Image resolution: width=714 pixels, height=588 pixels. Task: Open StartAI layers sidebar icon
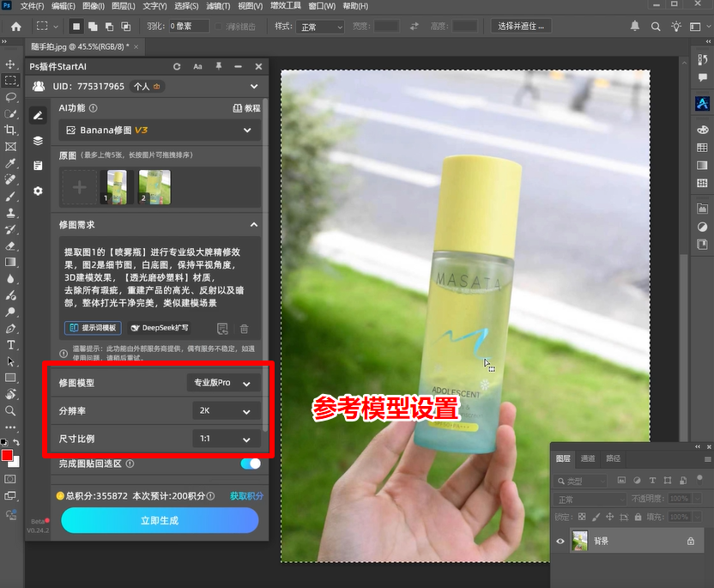(x=38, y=140)
